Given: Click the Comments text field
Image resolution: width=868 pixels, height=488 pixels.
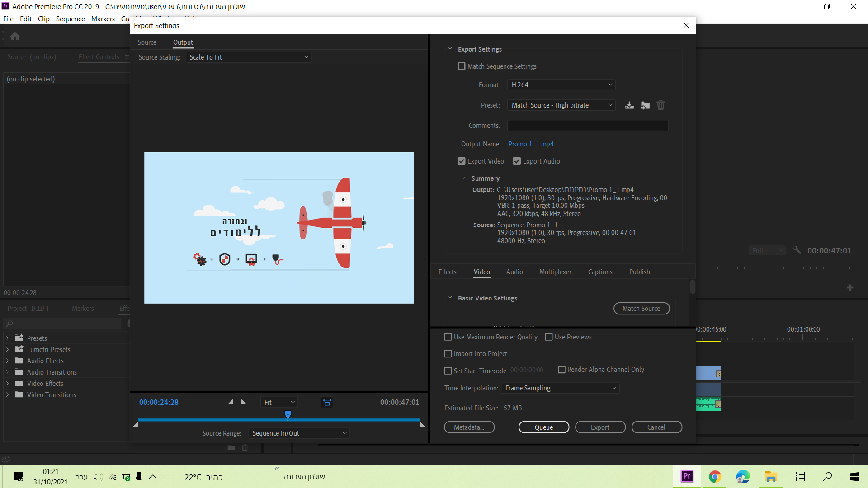Looking at the screenshot, I should click(587, 126).
